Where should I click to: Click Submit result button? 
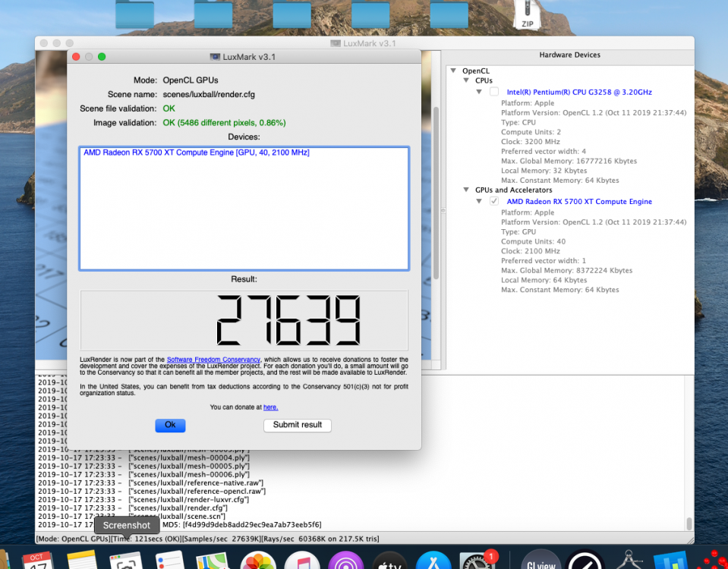297,425
